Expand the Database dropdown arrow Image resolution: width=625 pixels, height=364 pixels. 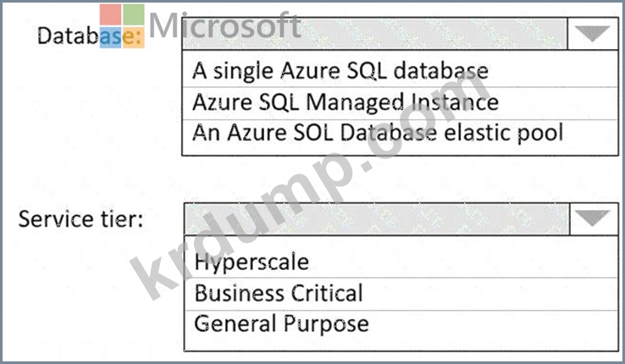click(x=592, y=34)
